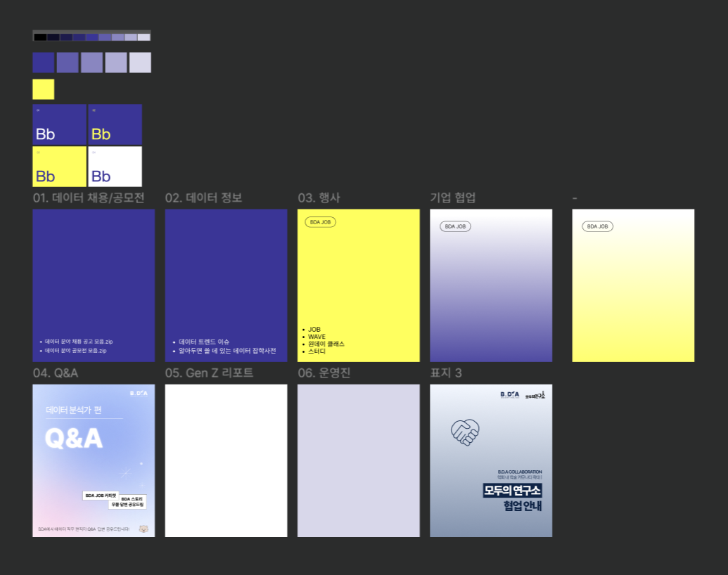Select 데이터 분석가 편 subtitle
Image resolution: width=728 pixels, height=575 pixels.
click(x=74, y=411)
